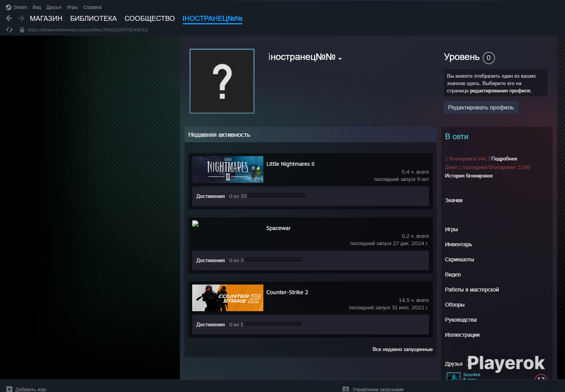Click the Редактировать профиль button
The image size is (565, 392).
click(481, 107)
